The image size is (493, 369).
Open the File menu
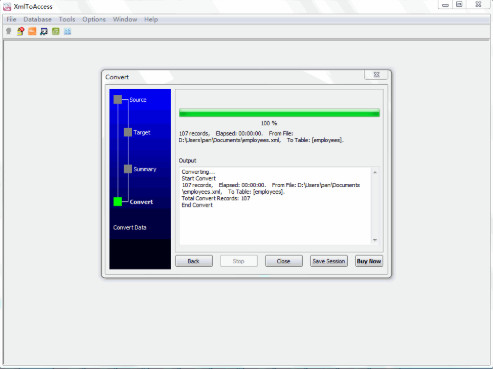tap(11, 19)
